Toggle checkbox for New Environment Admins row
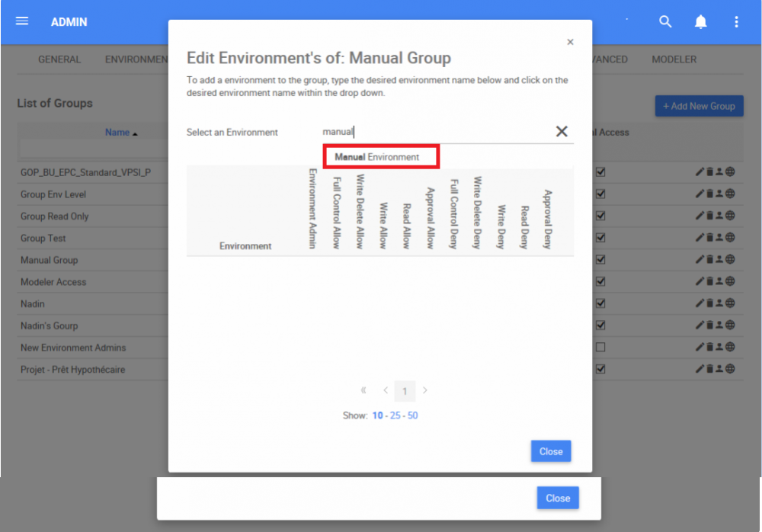 pyautogui.click(x=600, y=348)
